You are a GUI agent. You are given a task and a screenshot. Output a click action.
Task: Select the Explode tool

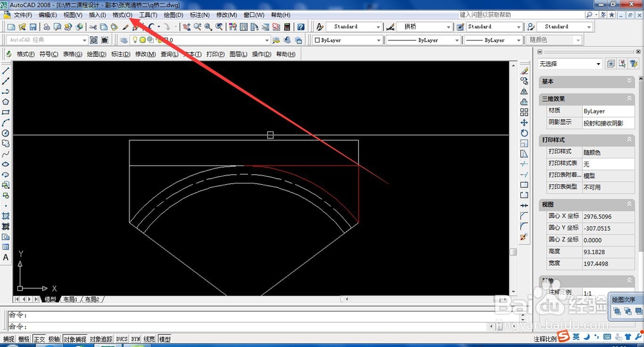click(x=524, y=237)
